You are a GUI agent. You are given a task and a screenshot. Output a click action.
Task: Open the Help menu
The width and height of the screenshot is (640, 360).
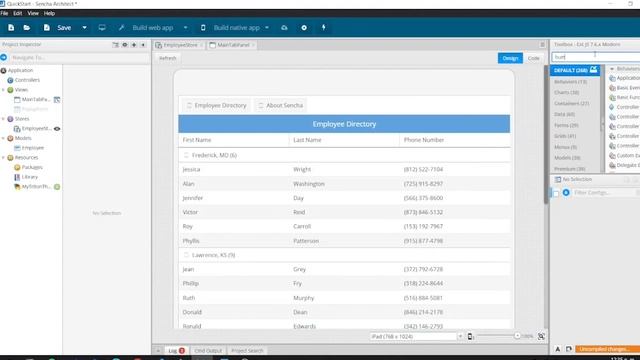point(49,13)
